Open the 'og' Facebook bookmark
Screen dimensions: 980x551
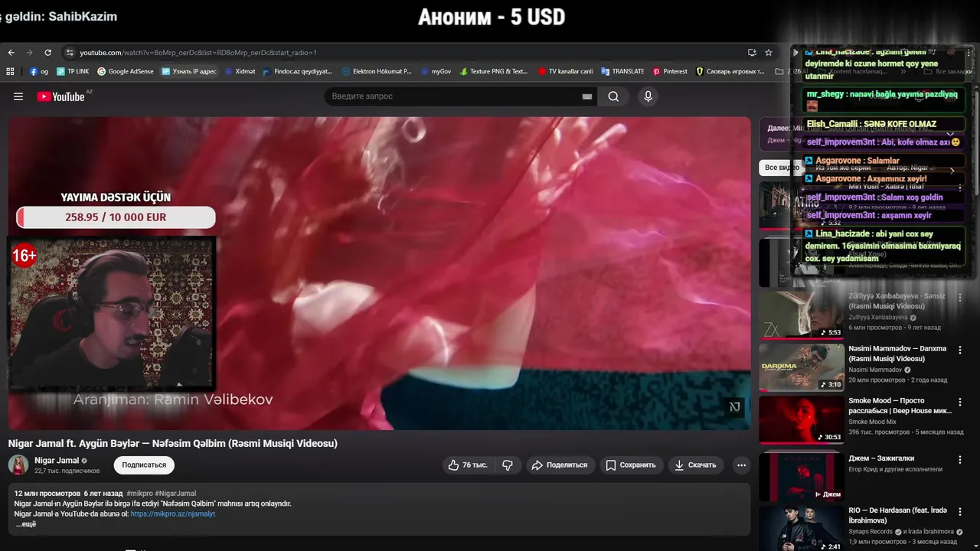point(39,71)
